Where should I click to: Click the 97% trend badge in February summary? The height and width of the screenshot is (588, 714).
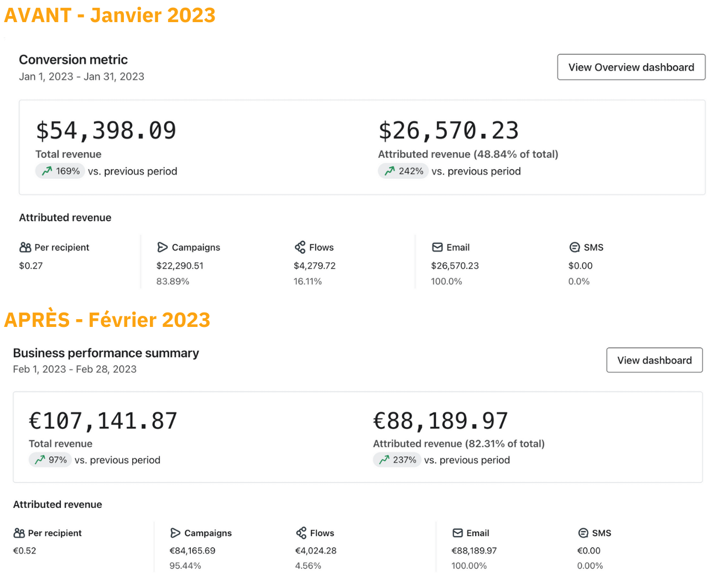pyautogui.click(x=50, y=460)
